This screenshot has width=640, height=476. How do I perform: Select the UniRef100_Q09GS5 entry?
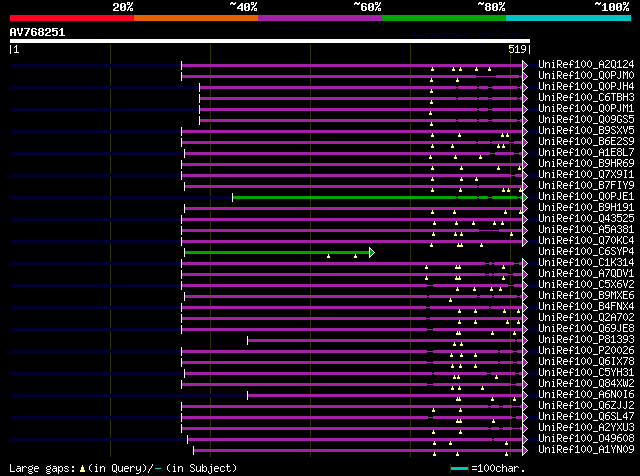point(586,120)
